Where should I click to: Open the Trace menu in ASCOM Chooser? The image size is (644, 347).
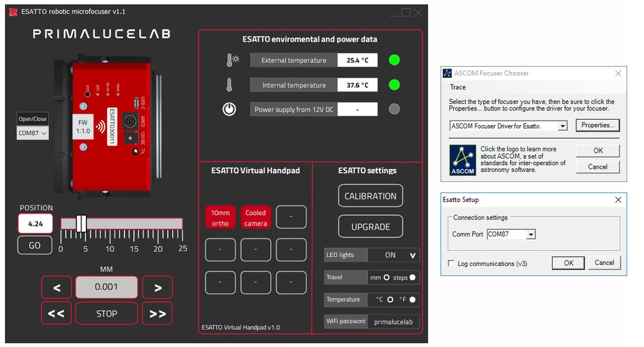457,87
